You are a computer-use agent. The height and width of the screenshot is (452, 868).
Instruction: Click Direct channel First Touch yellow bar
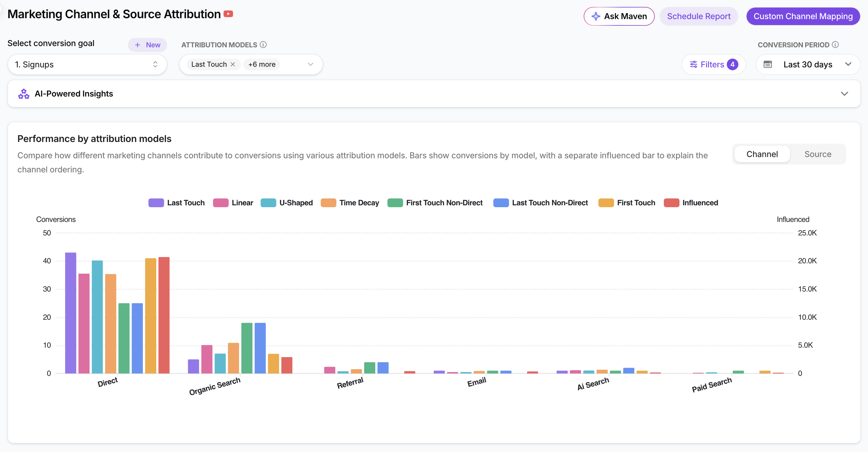[x=151, y=316]
